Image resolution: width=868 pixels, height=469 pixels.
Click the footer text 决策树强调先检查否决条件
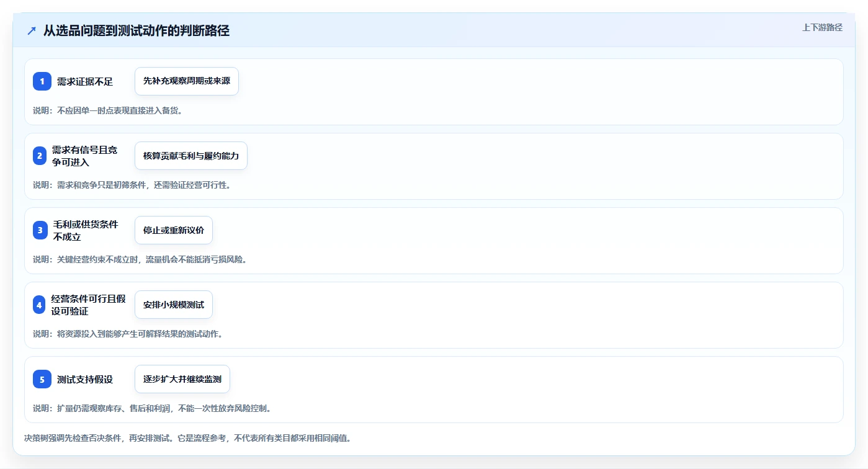point(74,438)
